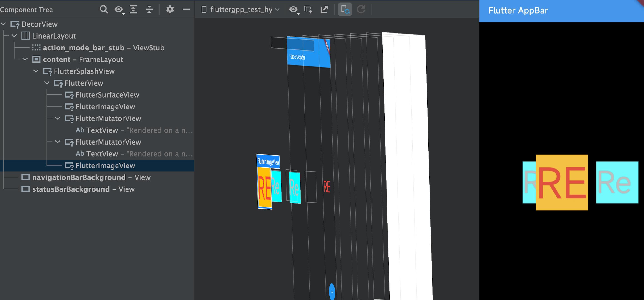Collapse the DecorView tree node
Screen dimensions: 644x300
tap(4, 24)
